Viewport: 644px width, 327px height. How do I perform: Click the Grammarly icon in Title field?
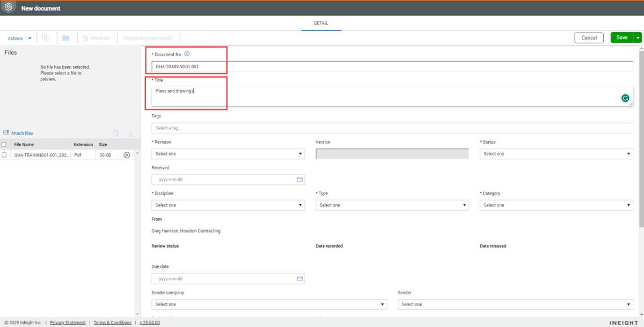coord(625,98)
